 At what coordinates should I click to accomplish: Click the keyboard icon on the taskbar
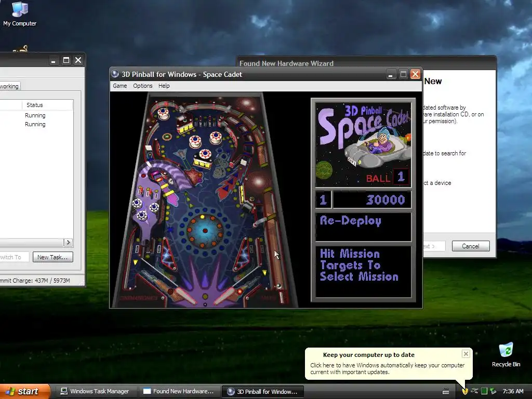[446, 392]
